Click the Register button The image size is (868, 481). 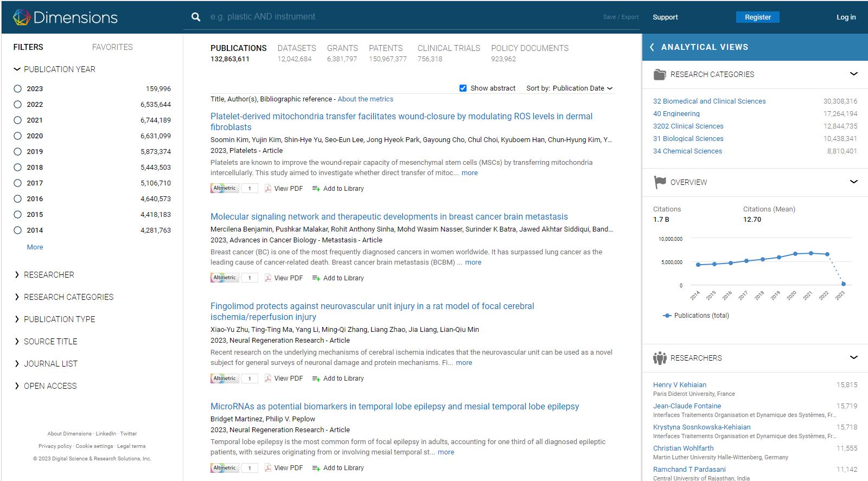(757, 17)
